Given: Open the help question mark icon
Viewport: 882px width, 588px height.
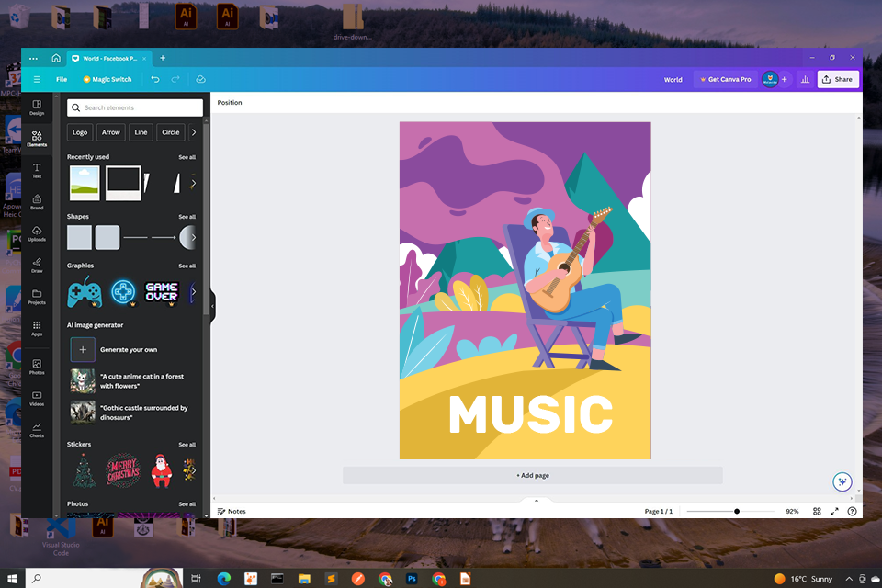Looking at the screenshot, I should pos(853,511).
